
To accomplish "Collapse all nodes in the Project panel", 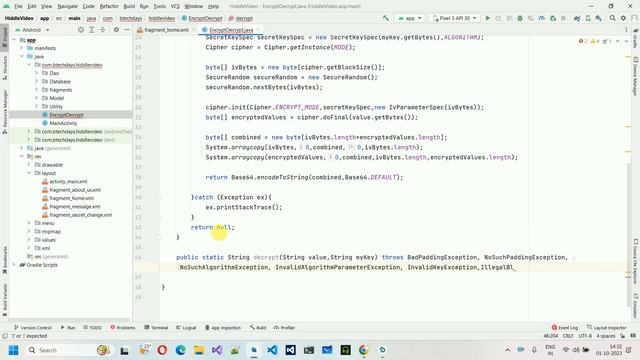I will click(103, 30).
